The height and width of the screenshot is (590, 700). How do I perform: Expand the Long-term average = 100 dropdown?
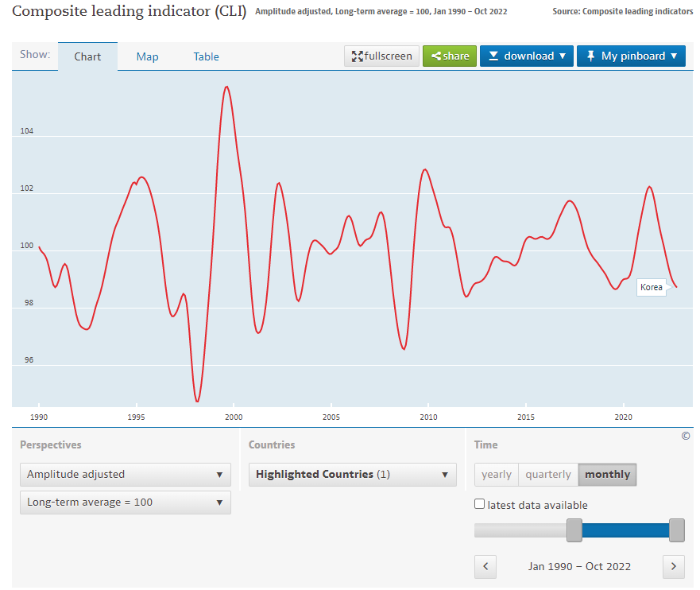[x=125, y=503]
